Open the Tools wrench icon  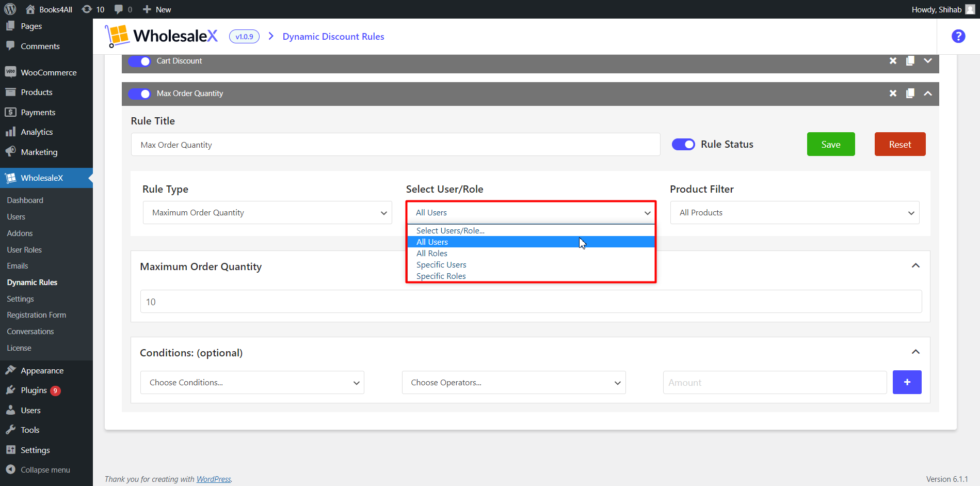tap(10, 430)
